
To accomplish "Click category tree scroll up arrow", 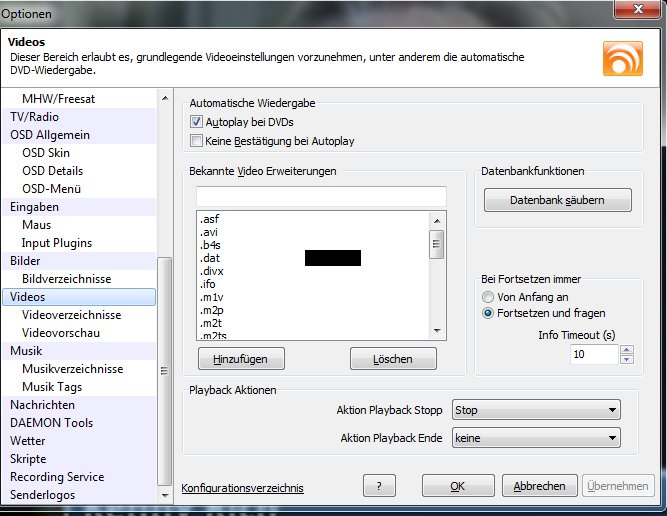I will click(165, 98).
